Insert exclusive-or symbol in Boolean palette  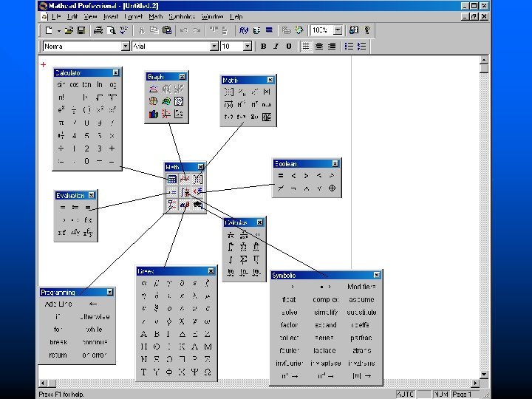(x=332, y=188)
